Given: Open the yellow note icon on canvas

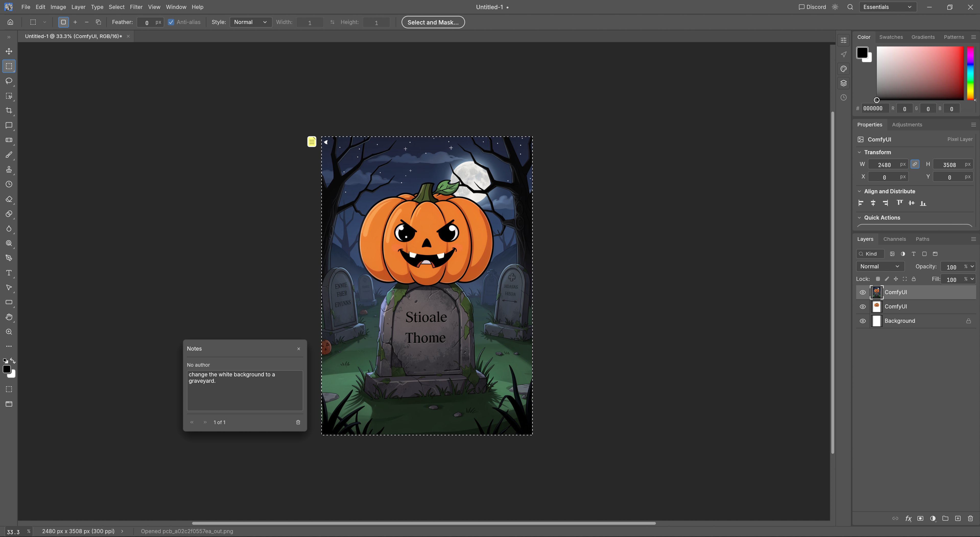Looking at the screenshot, I should 312,141.
